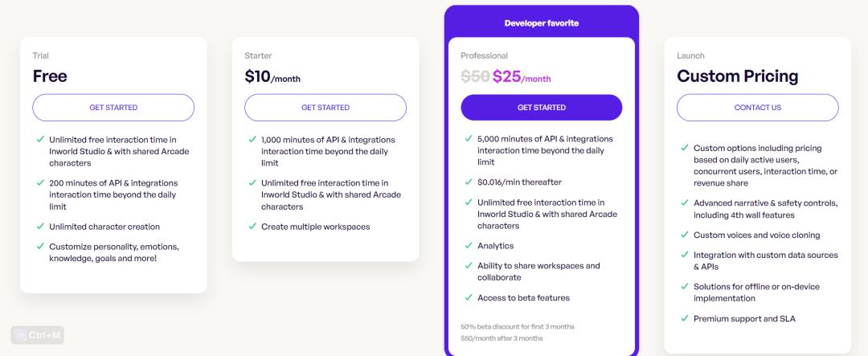Click the Ctrl+M overlay badge icon
868x356 pixels.
pos(20,335)
